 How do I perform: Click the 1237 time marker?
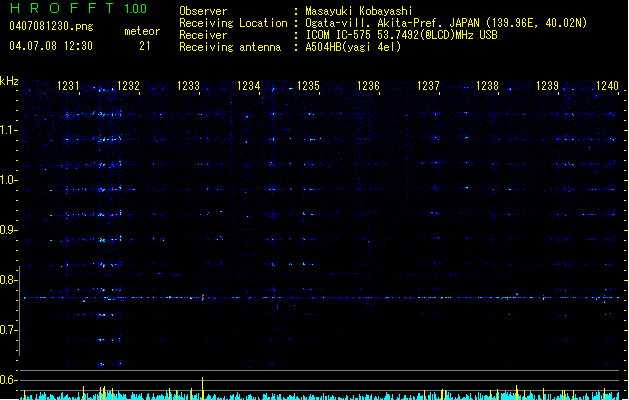point(428,86)
